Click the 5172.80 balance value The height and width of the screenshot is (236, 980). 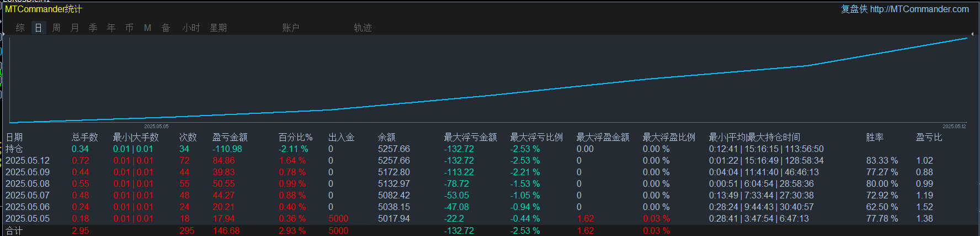point(394,172)
